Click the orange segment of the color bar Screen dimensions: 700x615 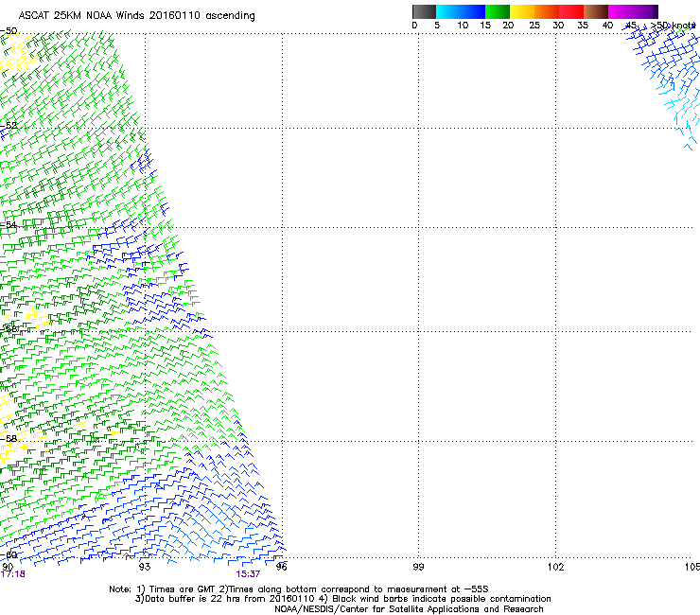coord(547,11)
